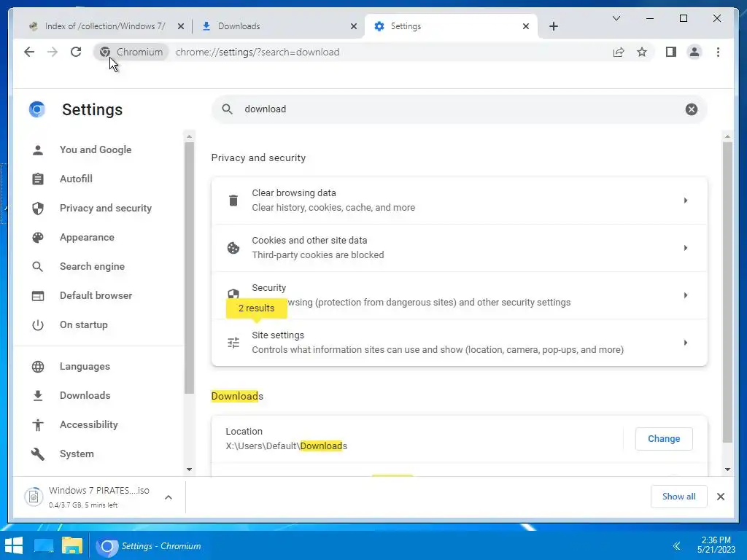Close the Settings tab

[525, 26]
